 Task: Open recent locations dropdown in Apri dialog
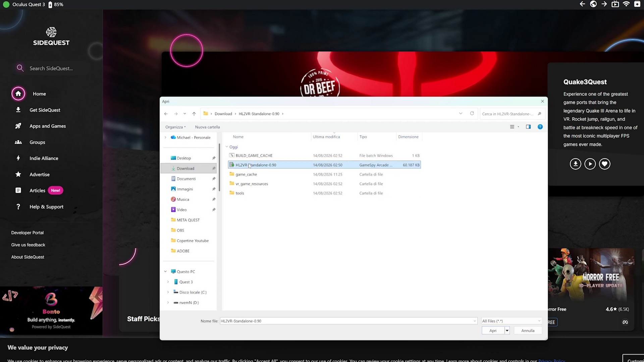pos(185,114)
